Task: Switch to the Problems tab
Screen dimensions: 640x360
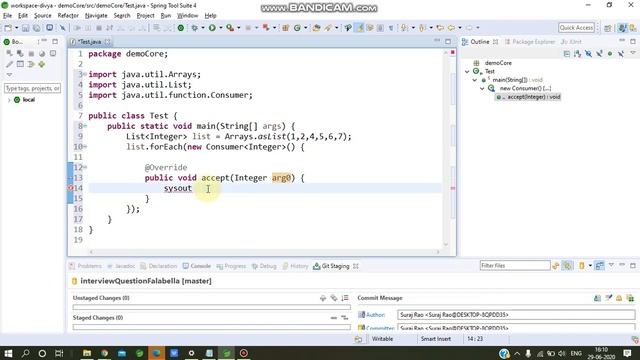Action: (85, 266)
